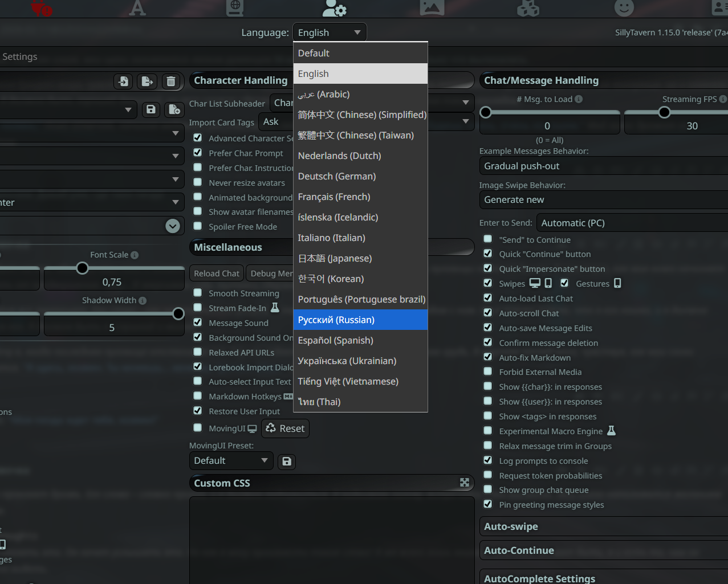Click the Debug Menu button
This screenshot has height=584, width=728.
pos(270,273)
